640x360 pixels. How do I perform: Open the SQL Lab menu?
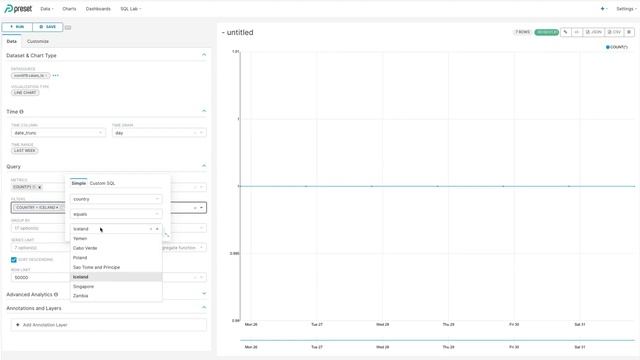pyautogui.click(x=131, y=9)
